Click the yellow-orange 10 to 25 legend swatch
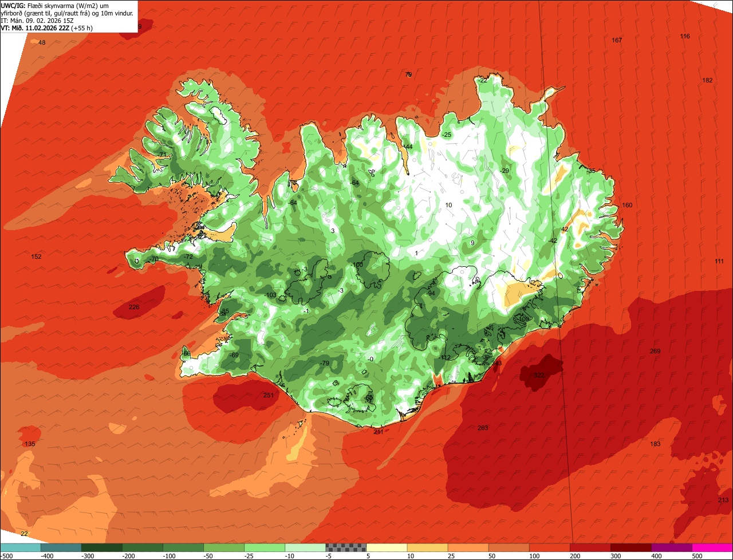Viewport: 733px width, 560px height. click(427, 547)
